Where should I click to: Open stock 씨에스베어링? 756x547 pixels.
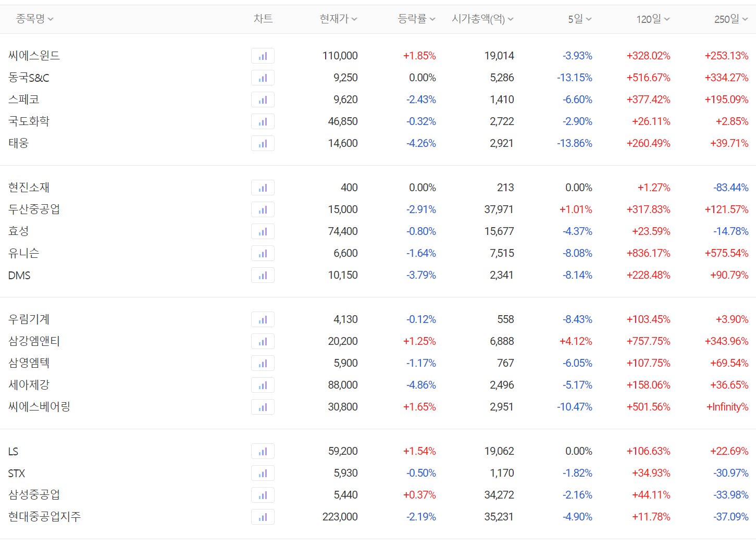pyautogui.click(x=39, y=406)
